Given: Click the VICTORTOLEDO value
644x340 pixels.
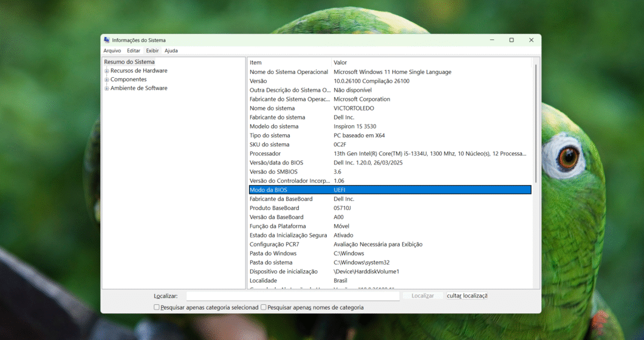Looking at the screenshot, I should (354, 109).
